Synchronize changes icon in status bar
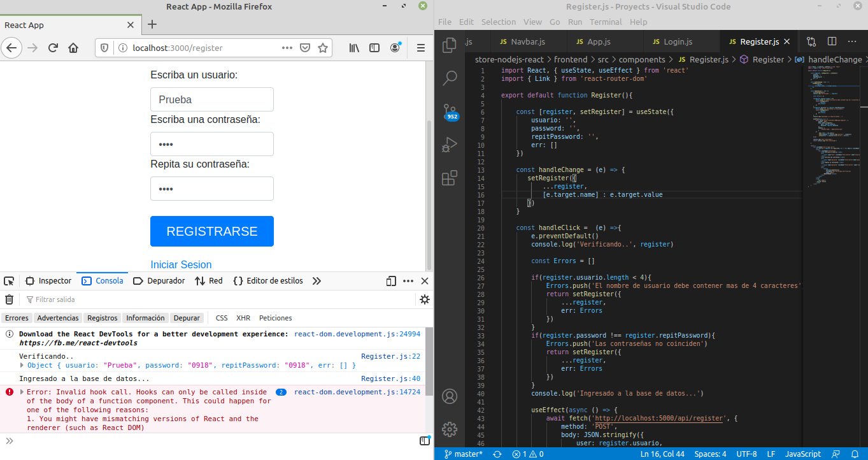This screenshot has height=460, width=868. coord(497,454)
